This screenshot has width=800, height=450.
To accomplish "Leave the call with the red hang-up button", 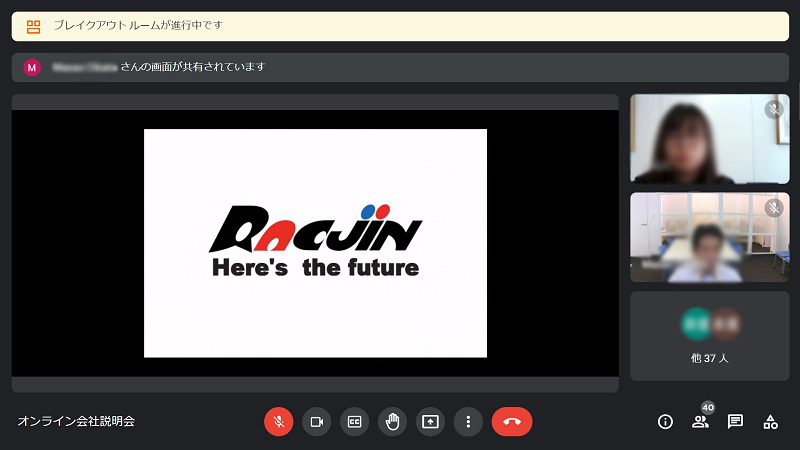I will pyautogui.click(x=512, y=421).
